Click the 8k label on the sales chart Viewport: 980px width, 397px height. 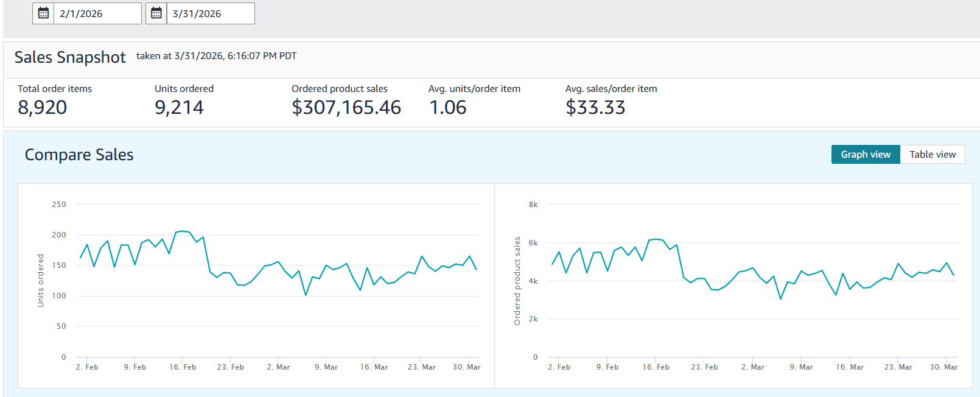[x=533, y=205]
